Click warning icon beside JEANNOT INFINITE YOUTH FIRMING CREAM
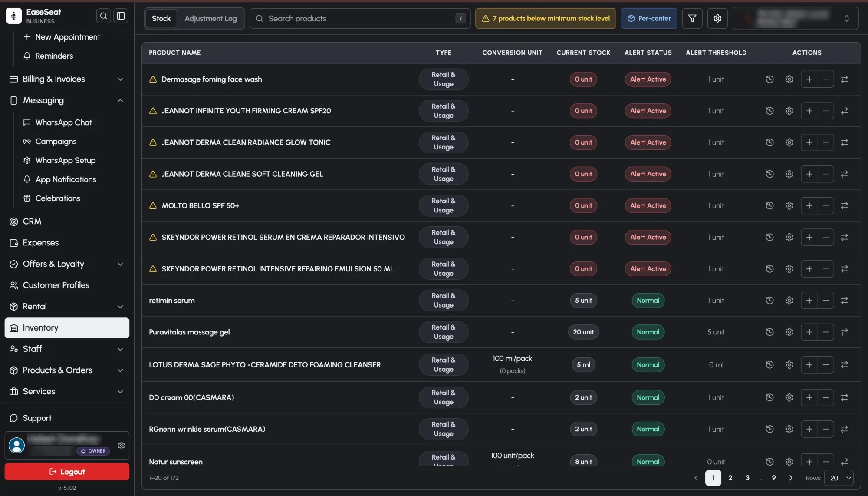Viewport: 868px width, 496px height. point(153,111)
